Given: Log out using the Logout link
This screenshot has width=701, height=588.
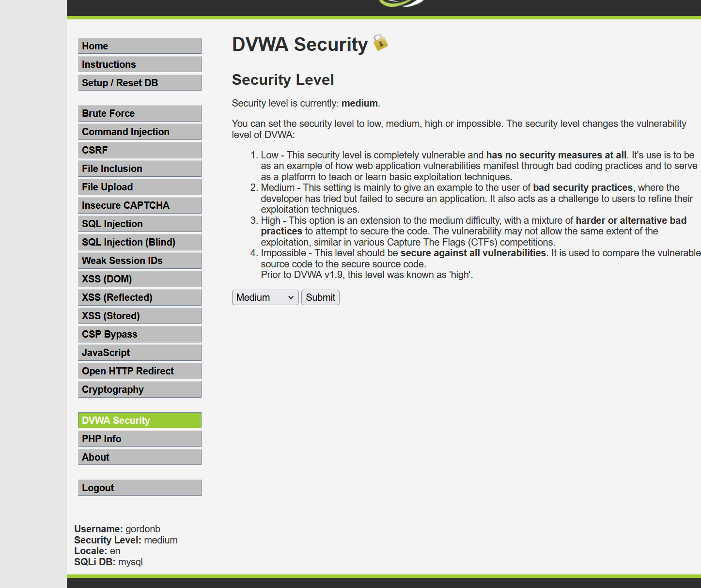Looking at the screenshot, I should click(140, 488).
